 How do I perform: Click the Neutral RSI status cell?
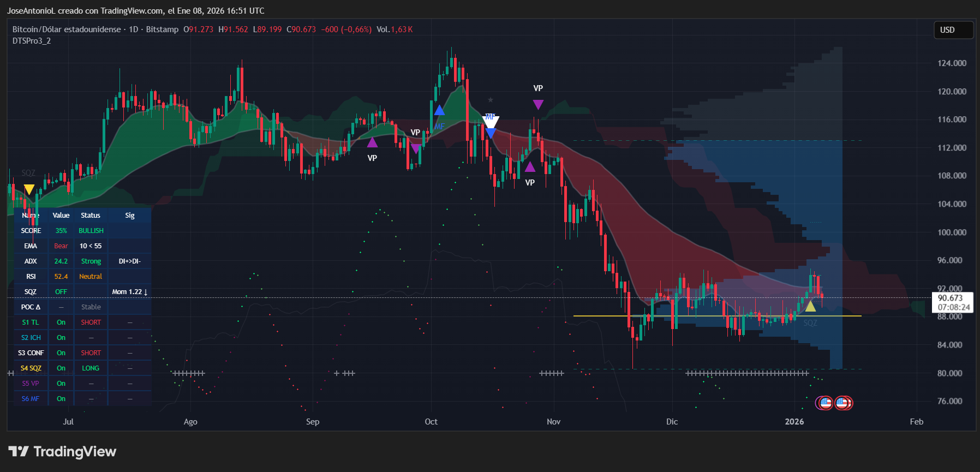click(x=91, y=277)
